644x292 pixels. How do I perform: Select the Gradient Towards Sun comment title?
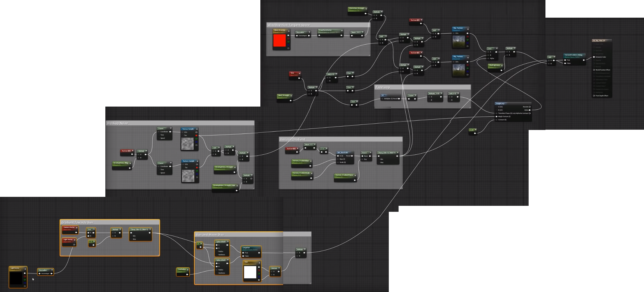point(77,222)
